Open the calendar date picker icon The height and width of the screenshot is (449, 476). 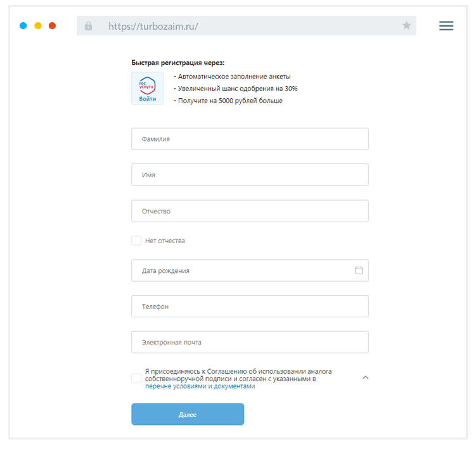point(359,270)
